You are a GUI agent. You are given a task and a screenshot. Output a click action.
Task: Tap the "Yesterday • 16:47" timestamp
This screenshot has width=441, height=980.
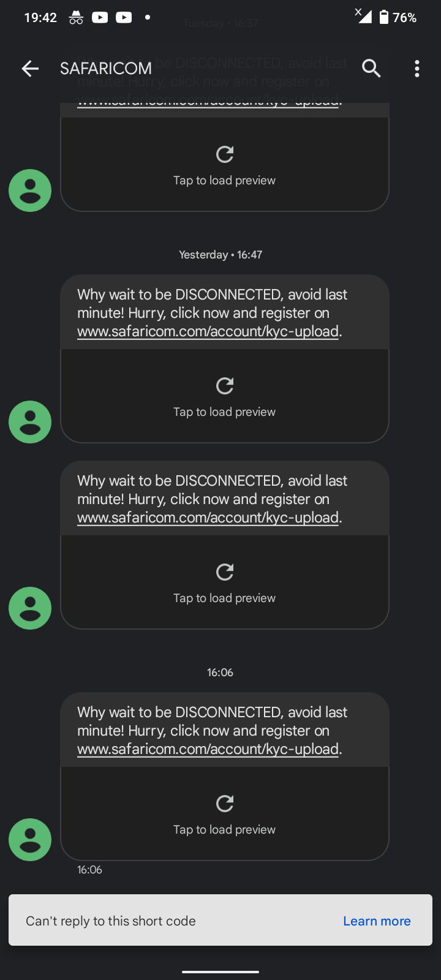pos(221,255)
